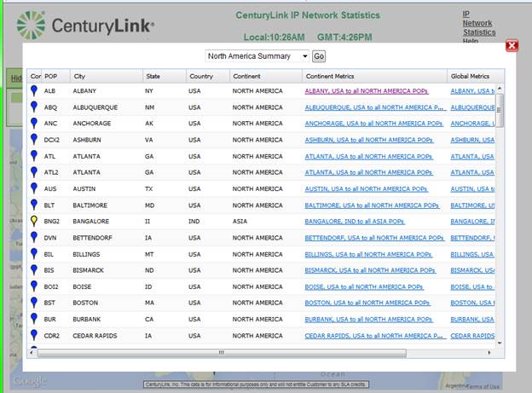Open the ALBANY global metrics link
This screenshot has width=532, height=393.
[x=472, y=91]
